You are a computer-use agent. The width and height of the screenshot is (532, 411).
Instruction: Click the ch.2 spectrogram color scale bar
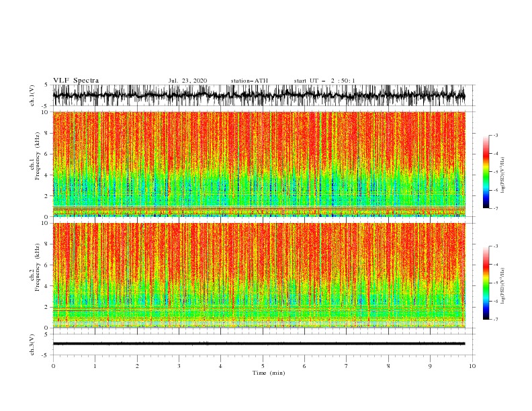coord(486,283)
